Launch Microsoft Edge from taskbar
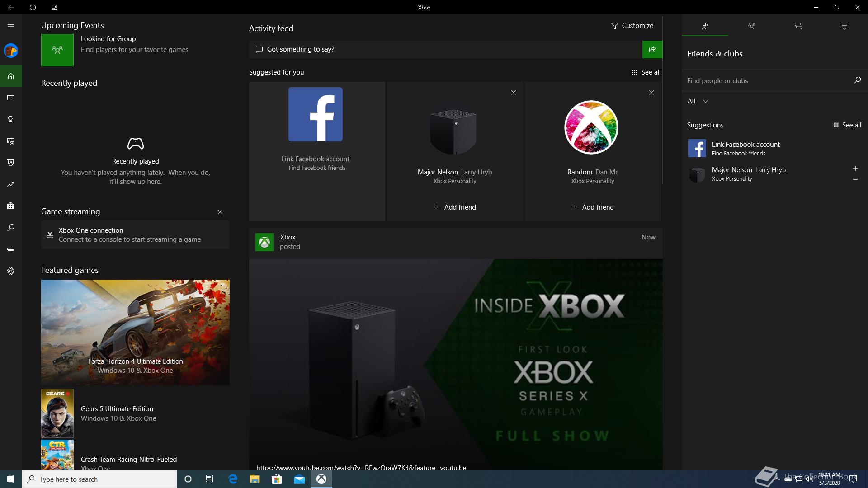Image resolution: width=868 pixels, height=488 pixels. click(x=233, y=479)
